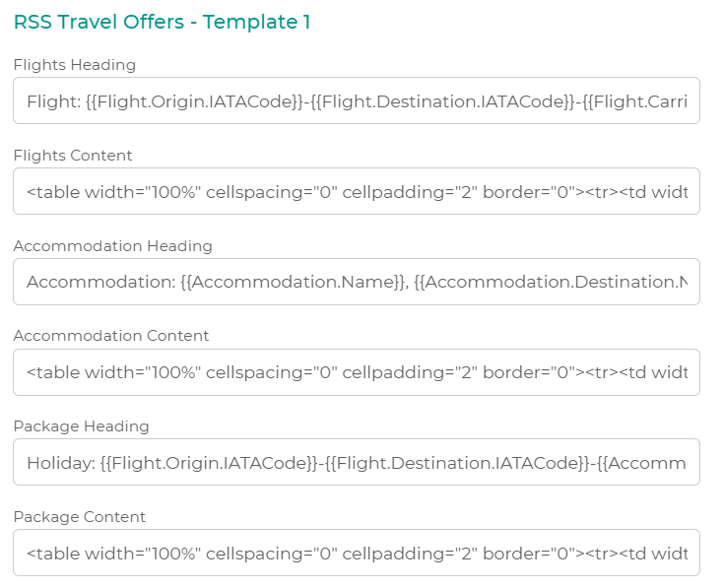Screen dimensions: 724x588
Task: Click the "Accommodation Content" label text
Action: [x=111, y=336]
